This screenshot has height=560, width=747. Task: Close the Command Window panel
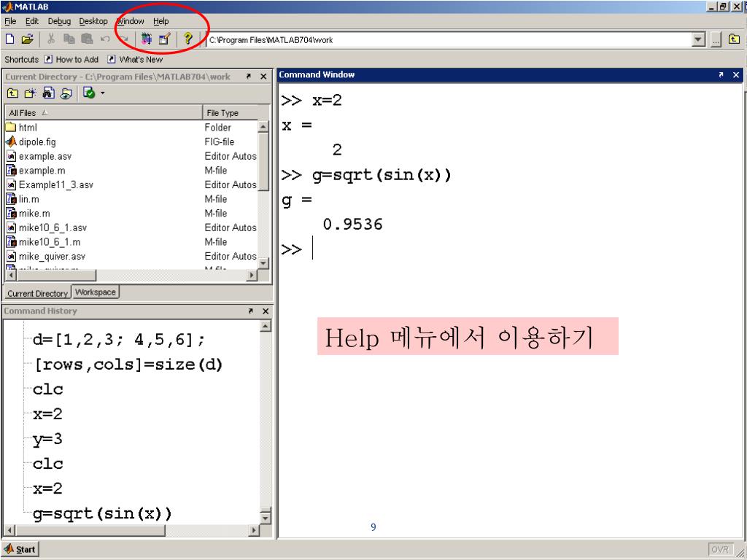pyautogui.click(x=736, y=75)
